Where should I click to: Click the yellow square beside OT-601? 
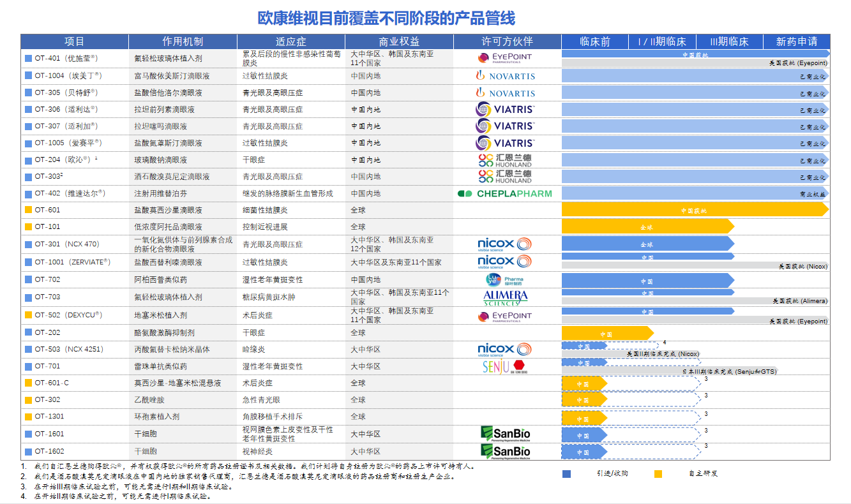coord(28,210)
